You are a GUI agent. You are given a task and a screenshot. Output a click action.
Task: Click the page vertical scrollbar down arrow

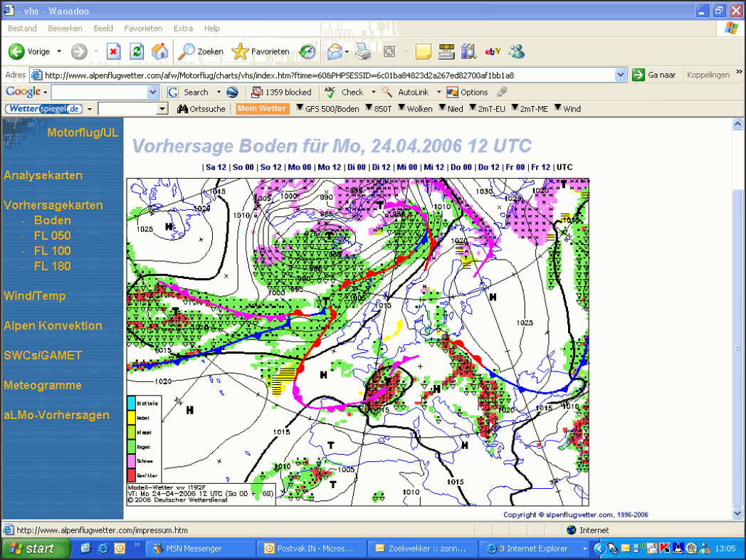[x=737, y=513]
